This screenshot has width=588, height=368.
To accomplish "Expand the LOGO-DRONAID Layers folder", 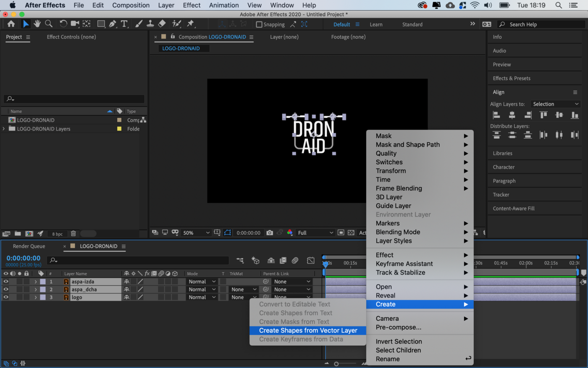I will point(4,129).
